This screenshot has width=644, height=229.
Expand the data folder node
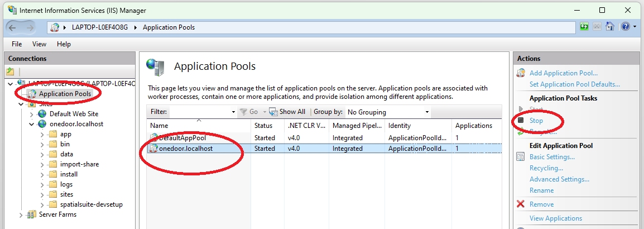pos(42,154)
